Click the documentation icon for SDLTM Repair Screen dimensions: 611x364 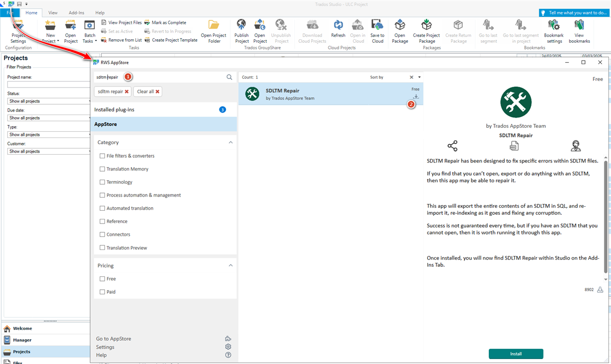[514, 146]
